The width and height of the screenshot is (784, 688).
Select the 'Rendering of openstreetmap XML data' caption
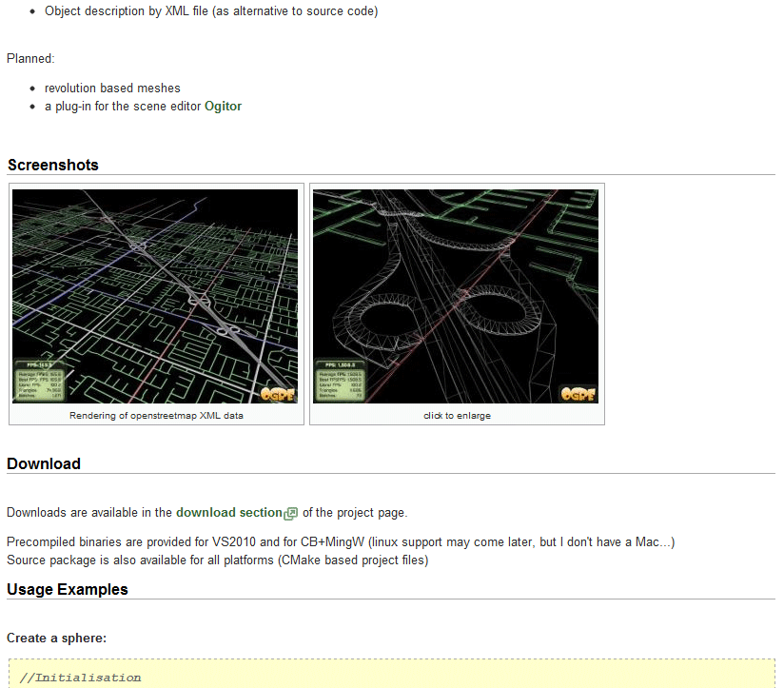coord(156,416)
